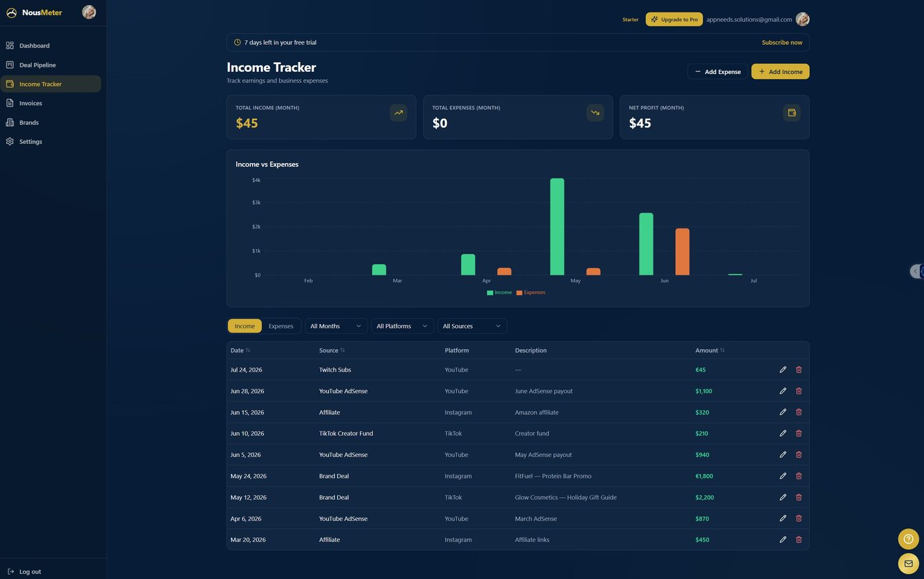Click the total income trend-up icon

click(399, 113)
